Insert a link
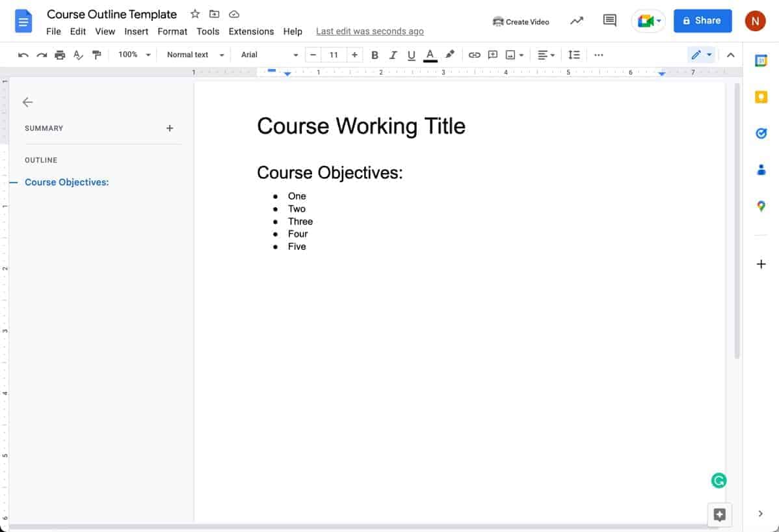 [475, 55]
